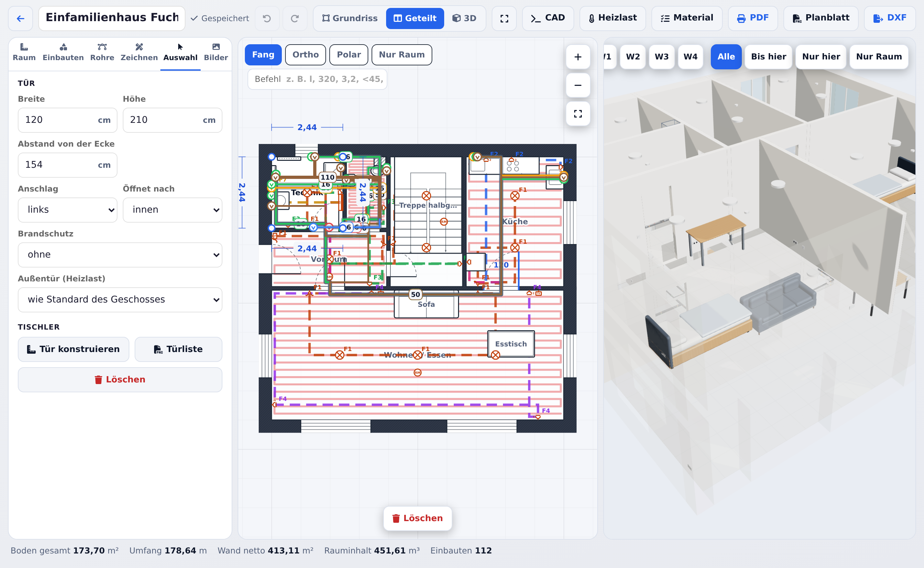This screenshot has width=924, height=568.
Task: Edit Abstand von der Ecke field
Action: point(68,165)
